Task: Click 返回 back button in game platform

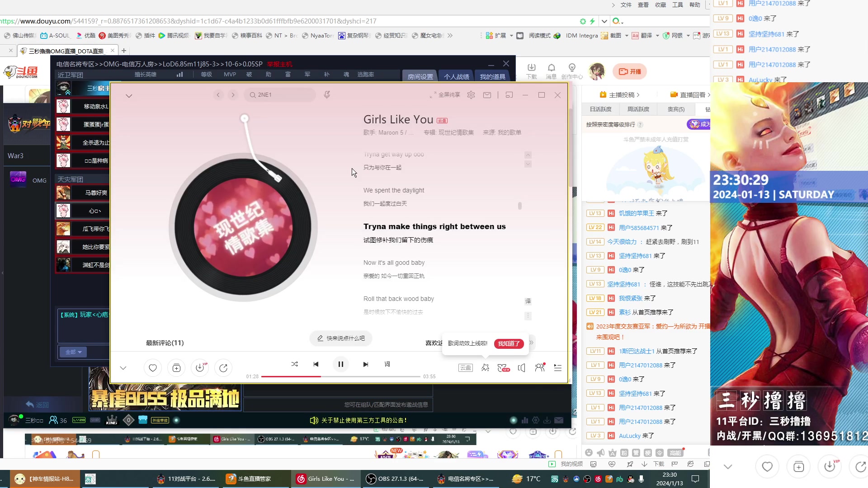Action: pos(37,405)
